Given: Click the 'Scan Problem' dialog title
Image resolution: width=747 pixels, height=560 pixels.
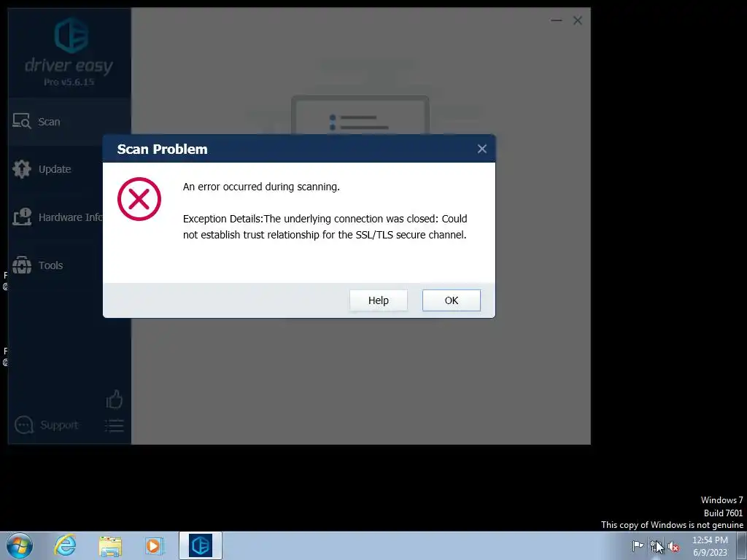Looking at the screenshot, I should (x=162, y=149).
